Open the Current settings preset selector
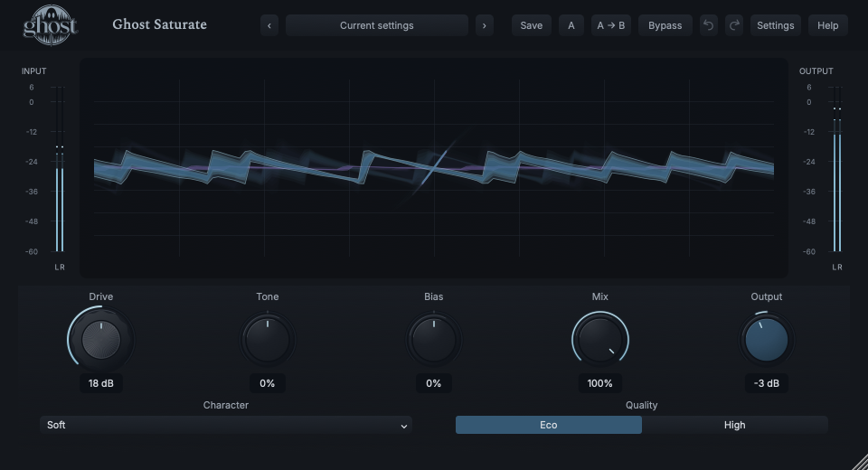868x470 pixels. coord(377,25)
